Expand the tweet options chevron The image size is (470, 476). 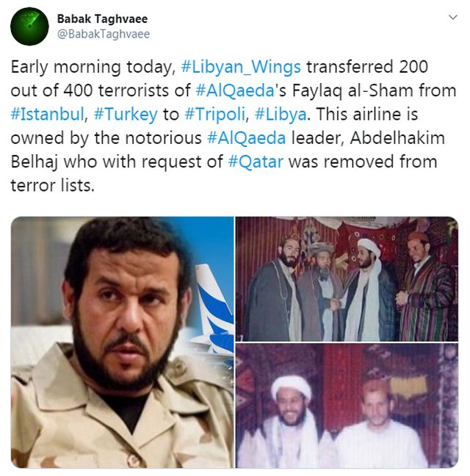(x=452, y=18)
